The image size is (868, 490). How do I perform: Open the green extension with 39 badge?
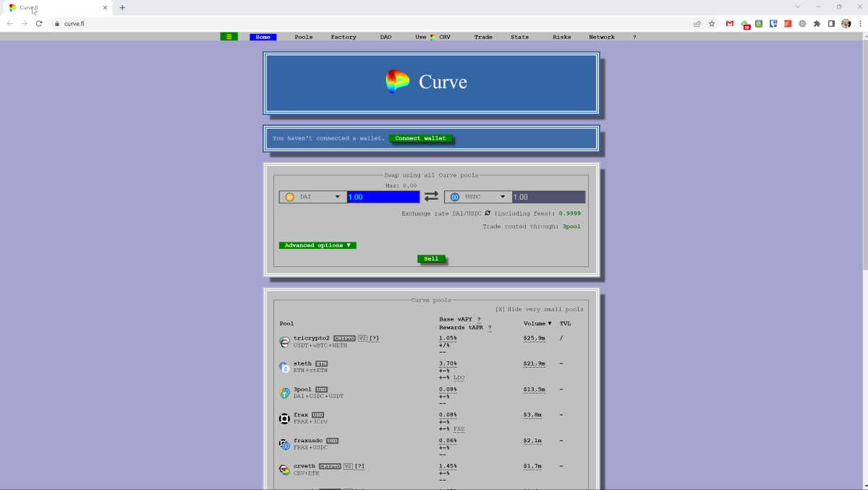(745, 24)
